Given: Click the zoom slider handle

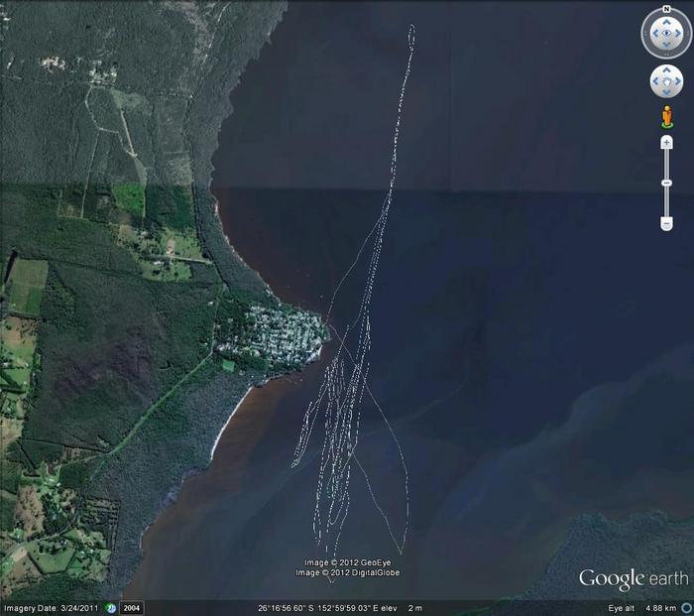Looking at the screenshot, I should 667,183.
